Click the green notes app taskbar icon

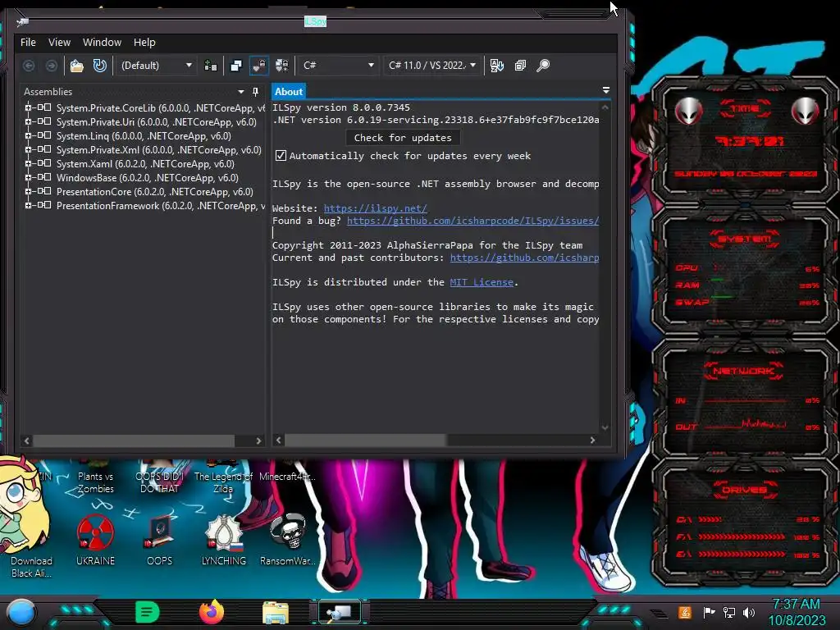coord(148,612)
